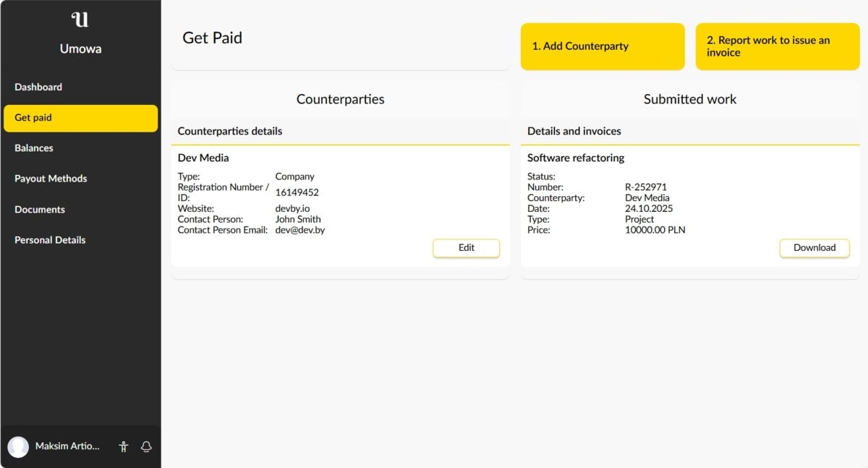
Task: Click the user avatar picture
Action: [x=18, y=446]
